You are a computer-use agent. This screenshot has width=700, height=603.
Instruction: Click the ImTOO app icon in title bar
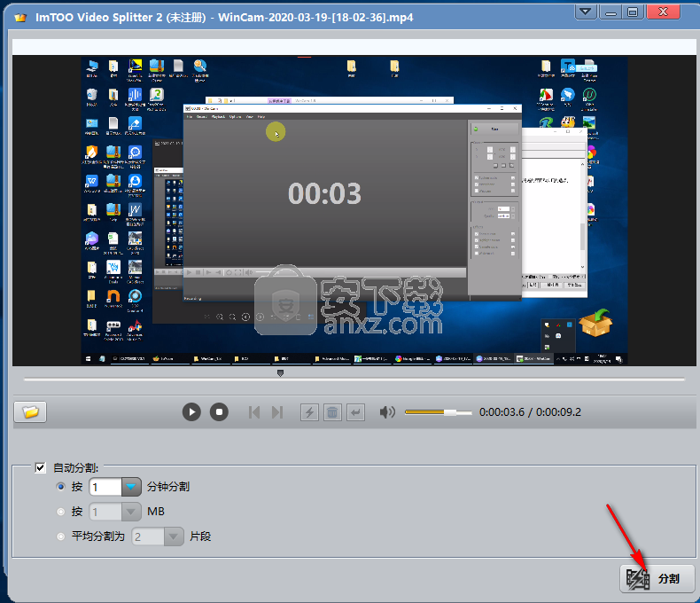pyautogui.click(x=20, y=18)
